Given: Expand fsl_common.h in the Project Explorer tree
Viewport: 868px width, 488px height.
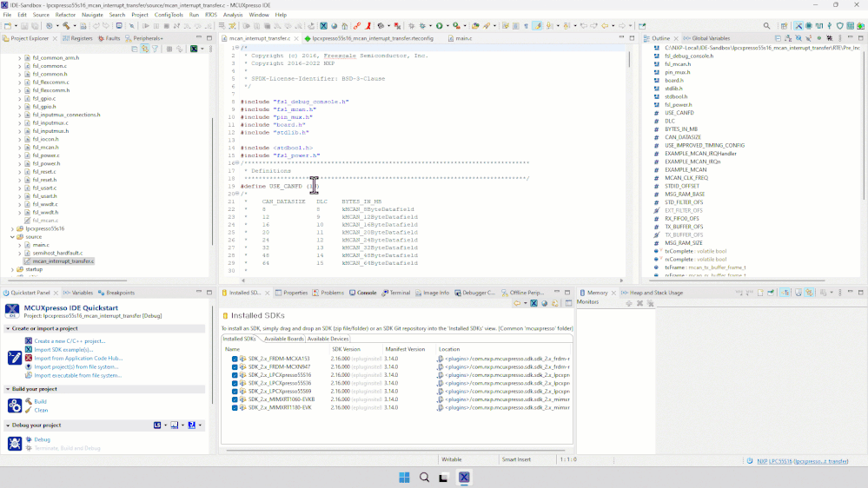Looking at the screenshot, I should (20, 74).
